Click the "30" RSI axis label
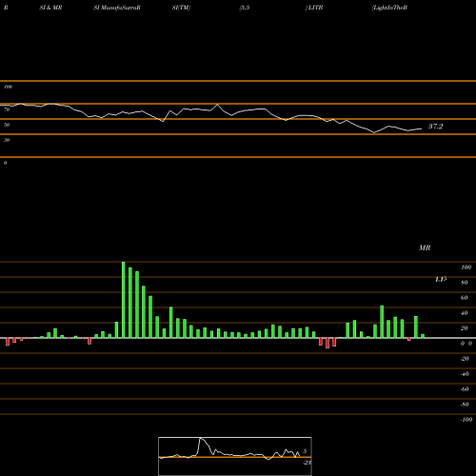The image size is (476, 476). [7, 140]
